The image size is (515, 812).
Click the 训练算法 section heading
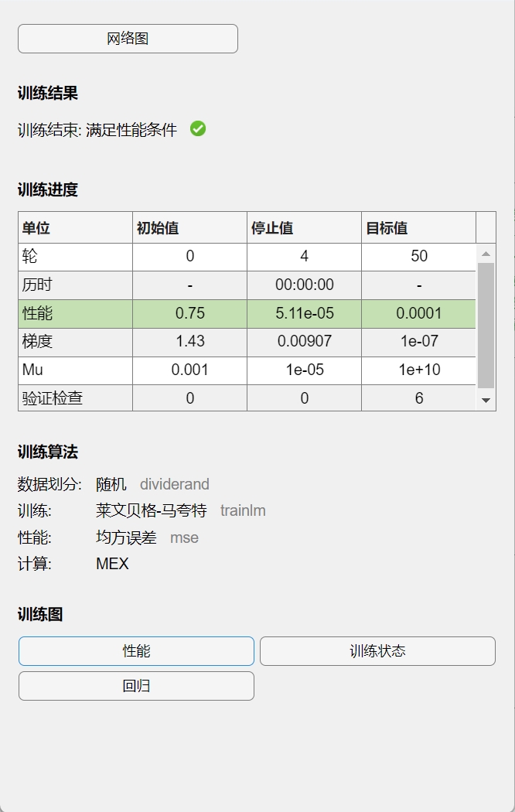click(x=48, y=452)
